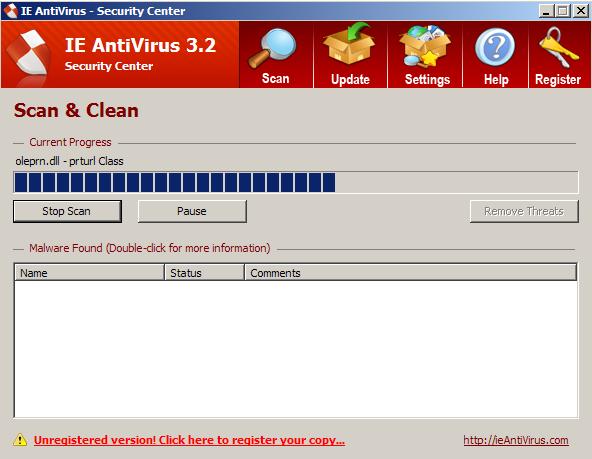Sort malware list by Name column
The image size is (592, 459).
[89, 273]
